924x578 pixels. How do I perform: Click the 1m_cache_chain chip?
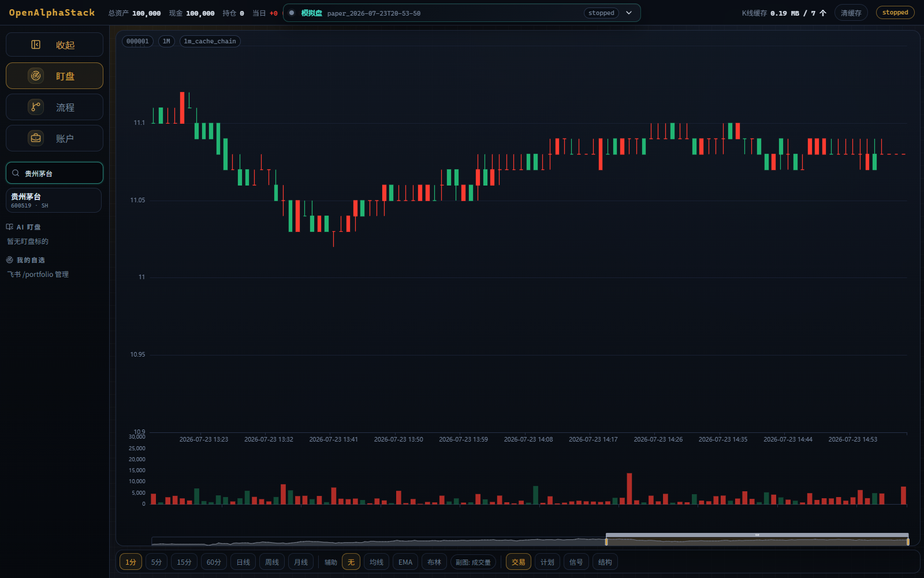tap(210, 41)
